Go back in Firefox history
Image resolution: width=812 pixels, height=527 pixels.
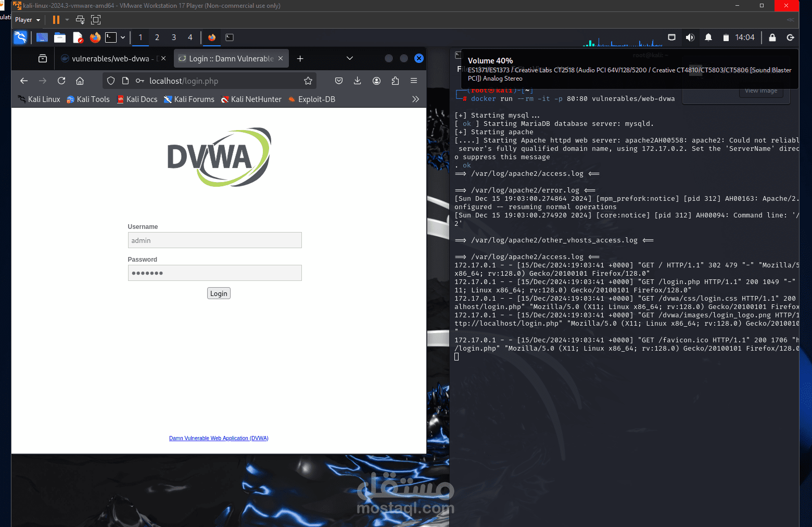click(24, 81)
